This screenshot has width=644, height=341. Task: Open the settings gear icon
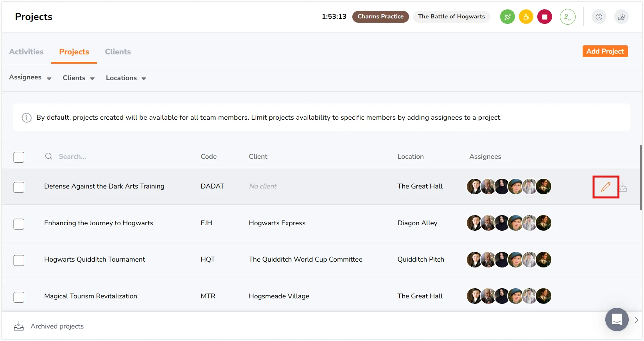click(x=621, y=17)
